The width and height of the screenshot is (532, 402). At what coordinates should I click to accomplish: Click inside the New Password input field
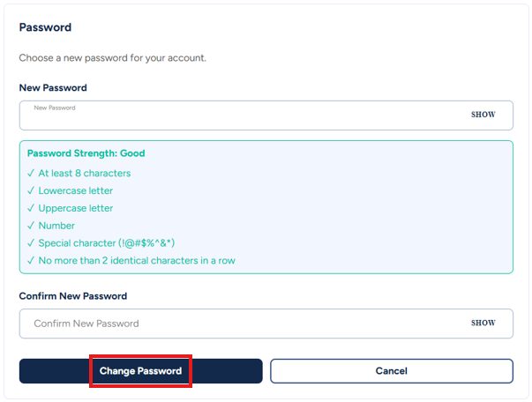[238, 116]
